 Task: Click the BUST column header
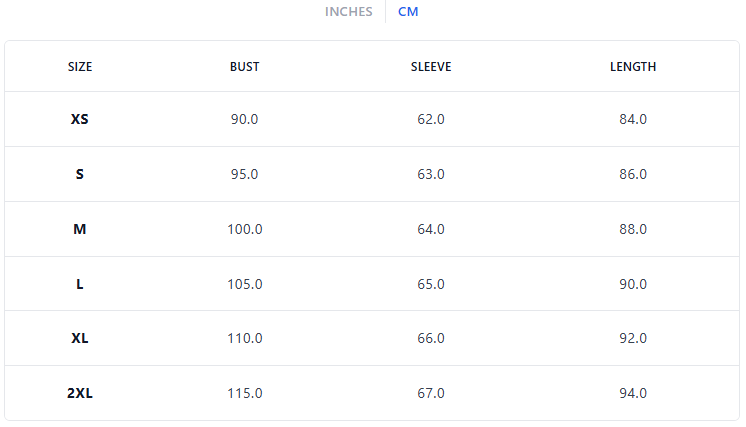(244, 67)
